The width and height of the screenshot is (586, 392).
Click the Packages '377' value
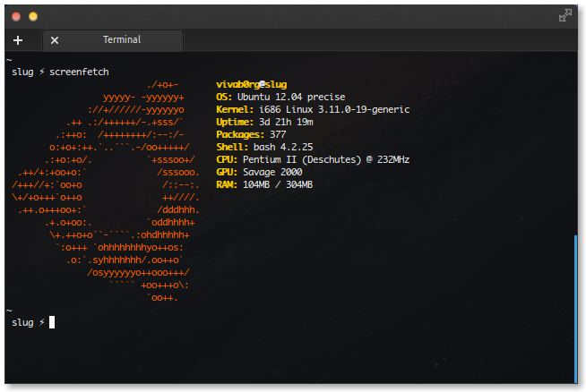(278, 134)
